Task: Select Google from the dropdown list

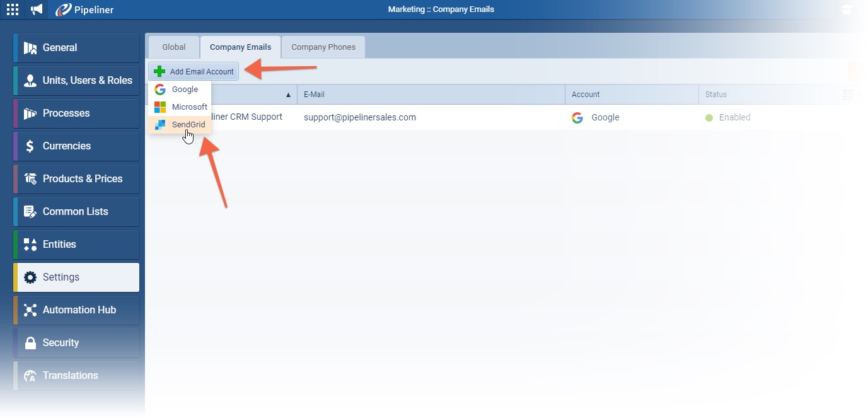Action: tap(185, 90)
